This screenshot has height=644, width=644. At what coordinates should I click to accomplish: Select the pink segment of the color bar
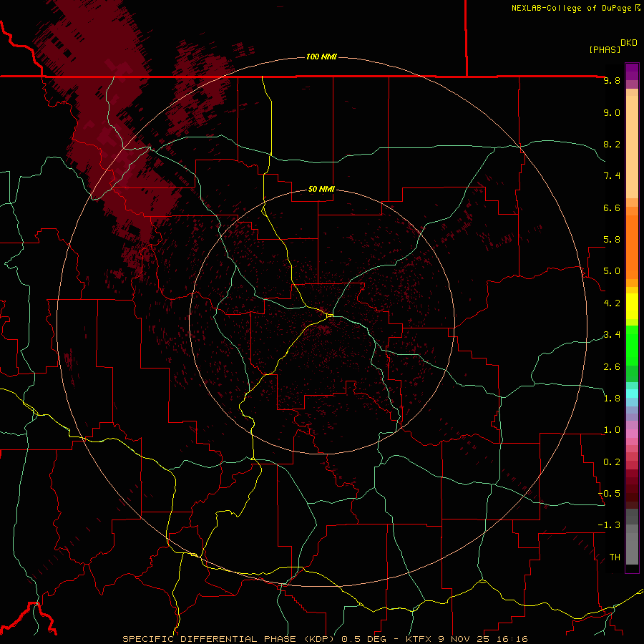[x=632, y=434]
